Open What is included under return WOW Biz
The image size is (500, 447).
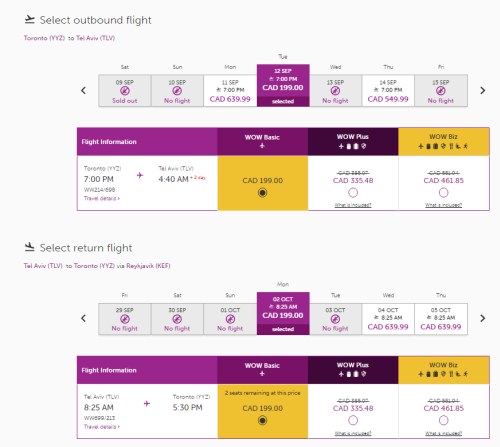coord(443,433)
